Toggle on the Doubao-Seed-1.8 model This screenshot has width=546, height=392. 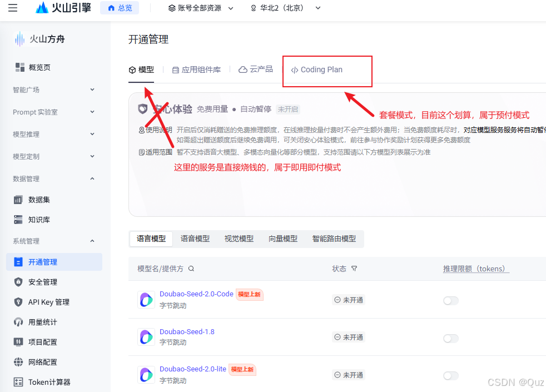tap(450, 338)
